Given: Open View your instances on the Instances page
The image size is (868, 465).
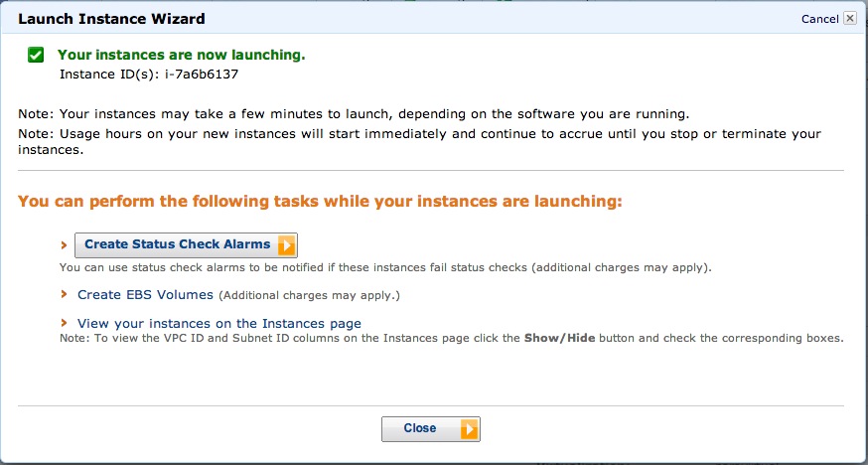Looking at the screenshot, I should [218, 324].
